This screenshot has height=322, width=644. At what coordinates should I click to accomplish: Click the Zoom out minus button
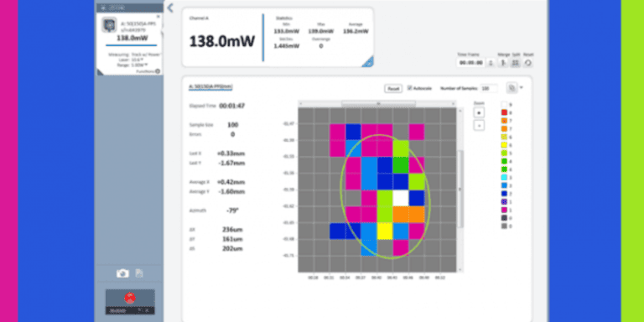click(479, 126)
